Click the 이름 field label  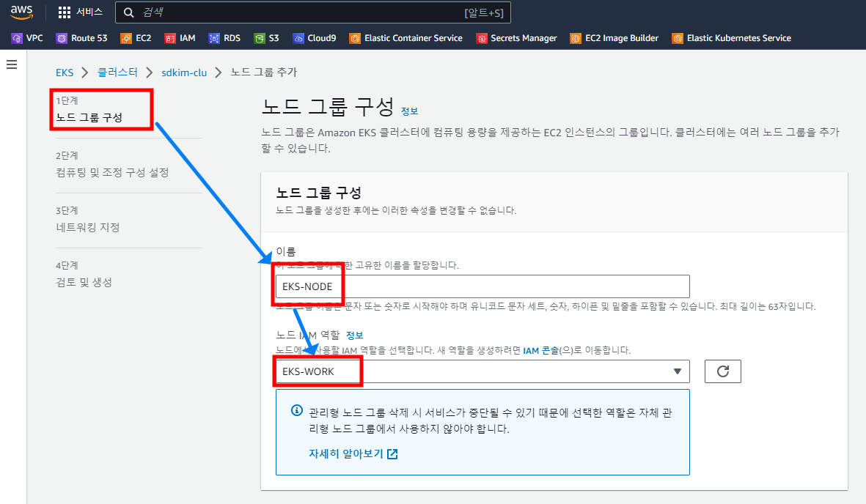[x=286, y=251]
